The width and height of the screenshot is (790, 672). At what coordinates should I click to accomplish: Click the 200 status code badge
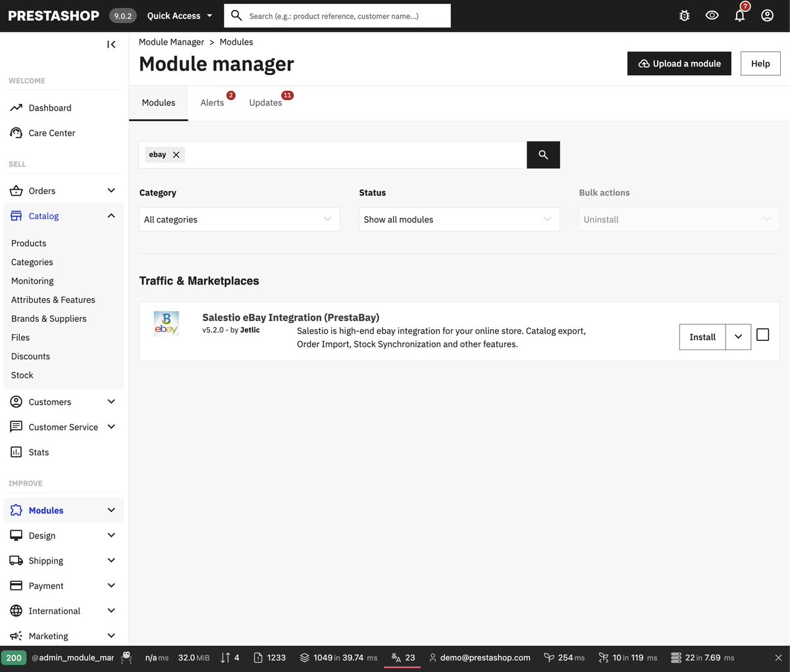coord(14,658)
